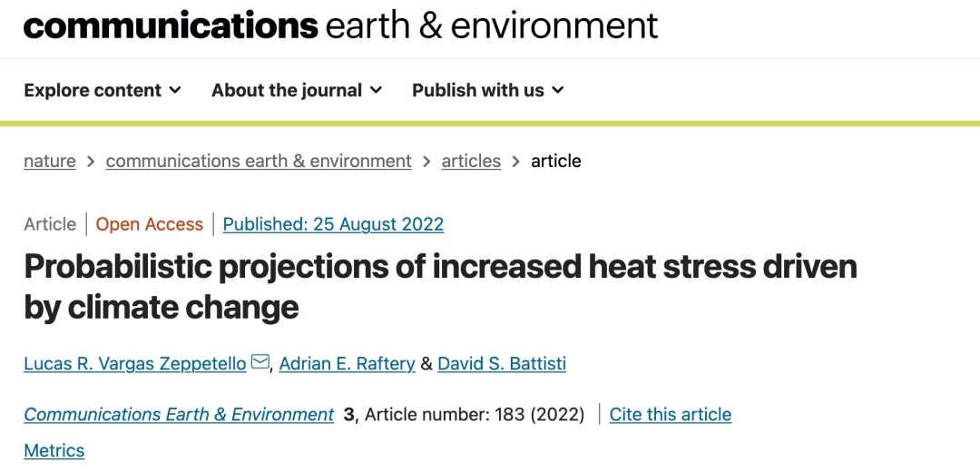This screenshot has height=472, width=980.
Task: Click the chevron next to About the journal
Action: [377, 91]
